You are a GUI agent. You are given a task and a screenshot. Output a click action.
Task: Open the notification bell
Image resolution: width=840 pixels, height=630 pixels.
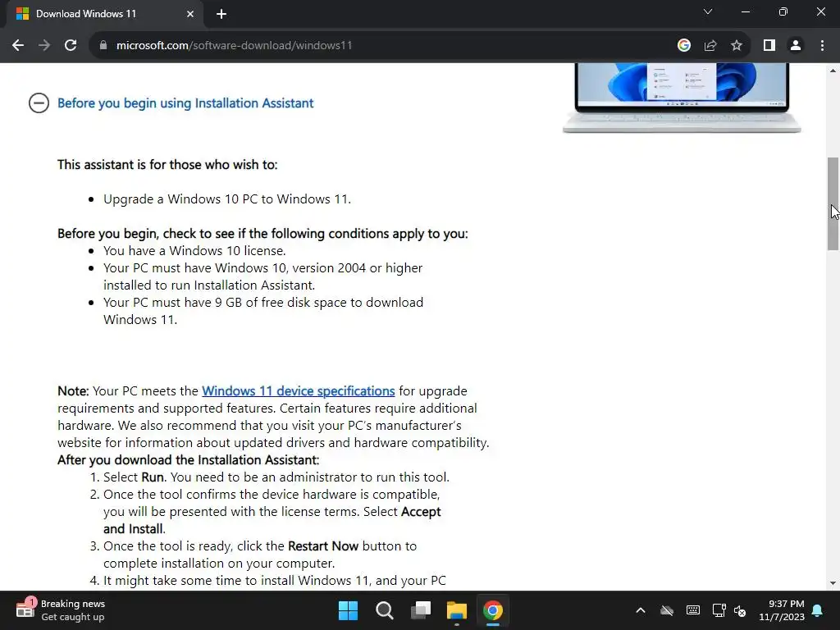pos(818,610)
